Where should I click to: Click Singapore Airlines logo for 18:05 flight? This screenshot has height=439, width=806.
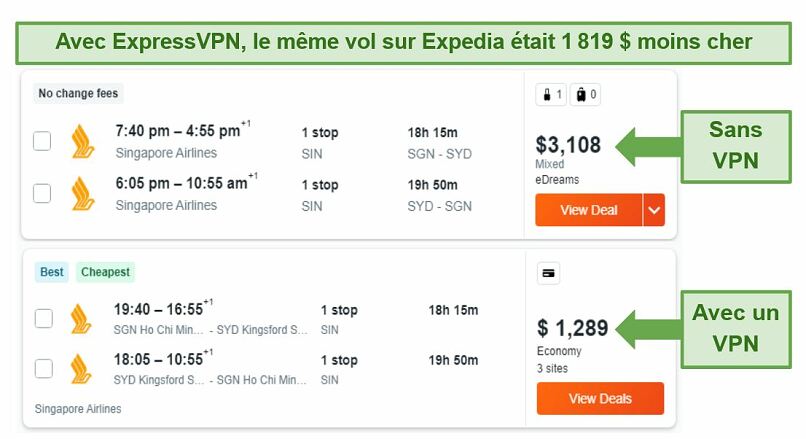pos(81,369)
